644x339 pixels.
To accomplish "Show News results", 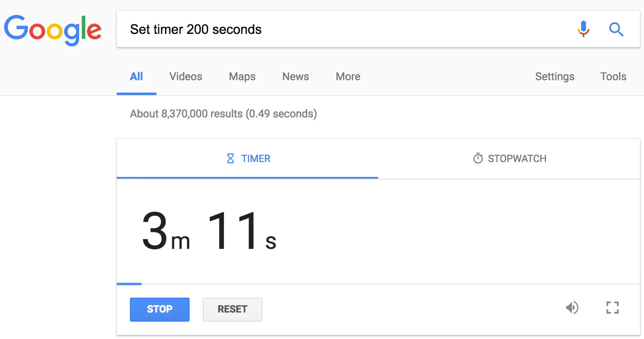I will (x=295, y=76).
